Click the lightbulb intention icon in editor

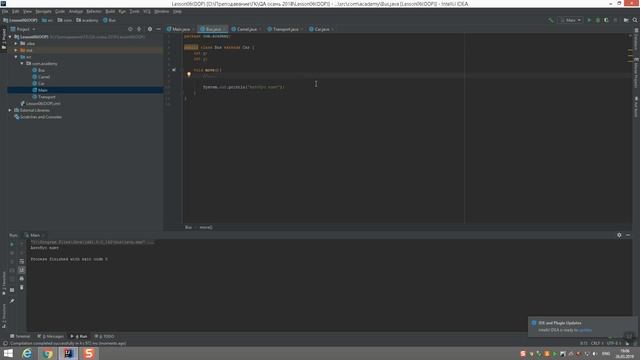tap(189, 75)
